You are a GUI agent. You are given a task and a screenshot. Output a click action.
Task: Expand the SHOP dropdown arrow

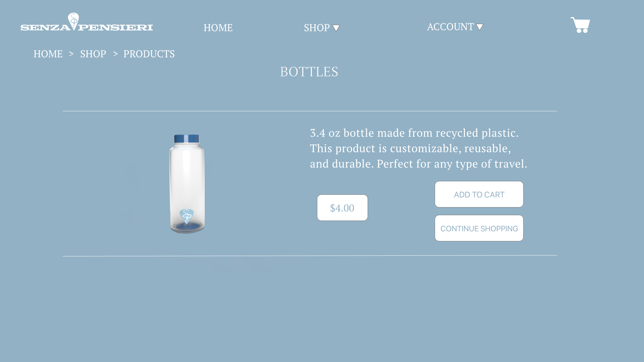pyautogui.click(x=336, y=28)
